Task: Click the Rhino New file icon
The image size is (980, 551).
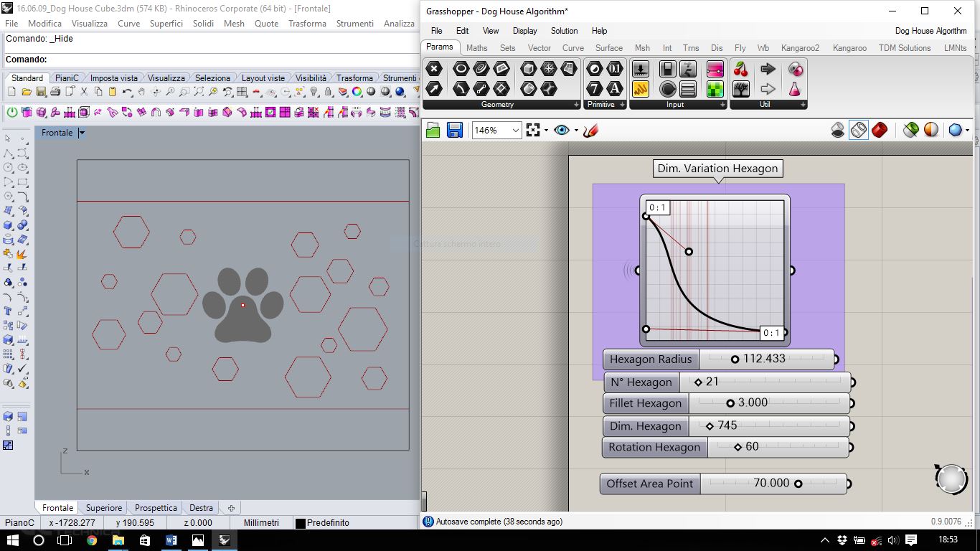Action: (x=11, y=92)
